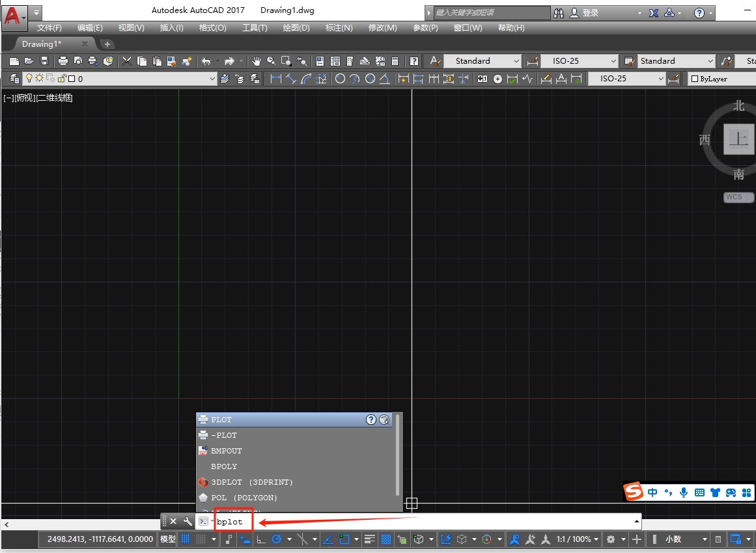
Task: Click the Help question mark toolbar icon
Action: tap(414, 61)
